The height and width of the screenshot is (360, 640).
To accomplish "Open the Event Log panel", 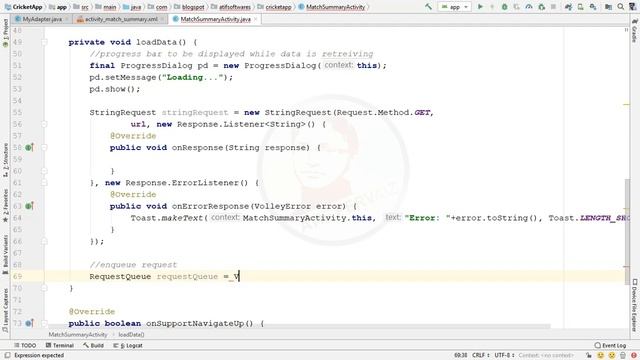I will [610, 345].
